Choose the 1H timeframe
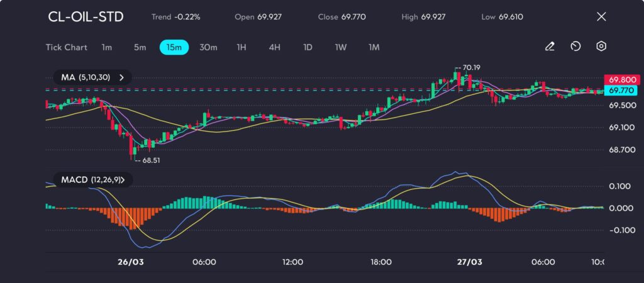The image size is (644, 283). (x=241, y=47)
